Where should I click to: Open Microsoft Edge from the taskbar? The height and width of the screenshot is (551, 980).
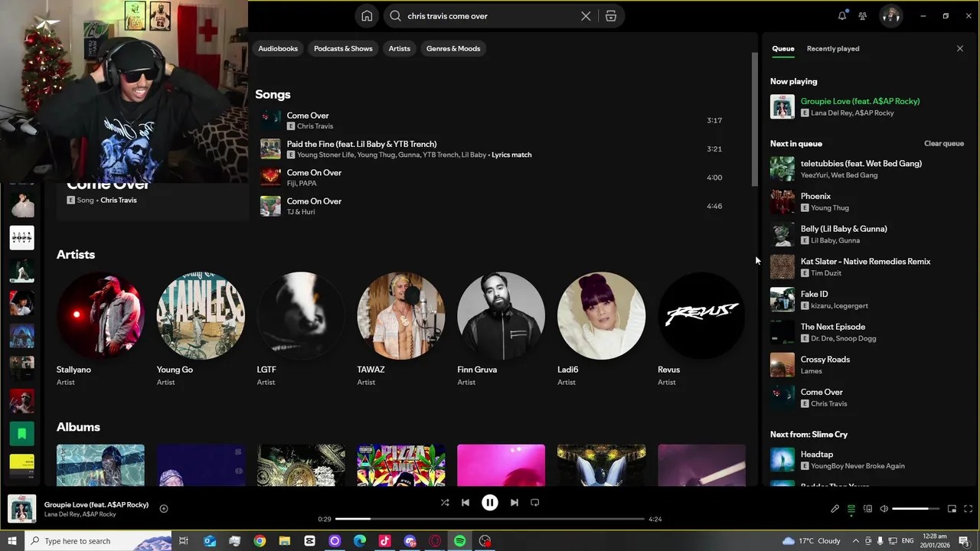[x=360, y=541]
